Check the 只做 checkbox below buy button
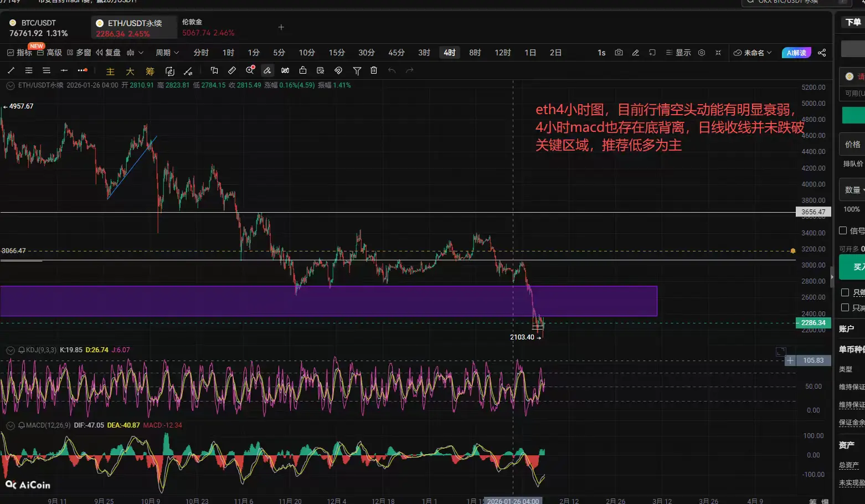This screenshot has height=504, width=865. click(845, 292)
